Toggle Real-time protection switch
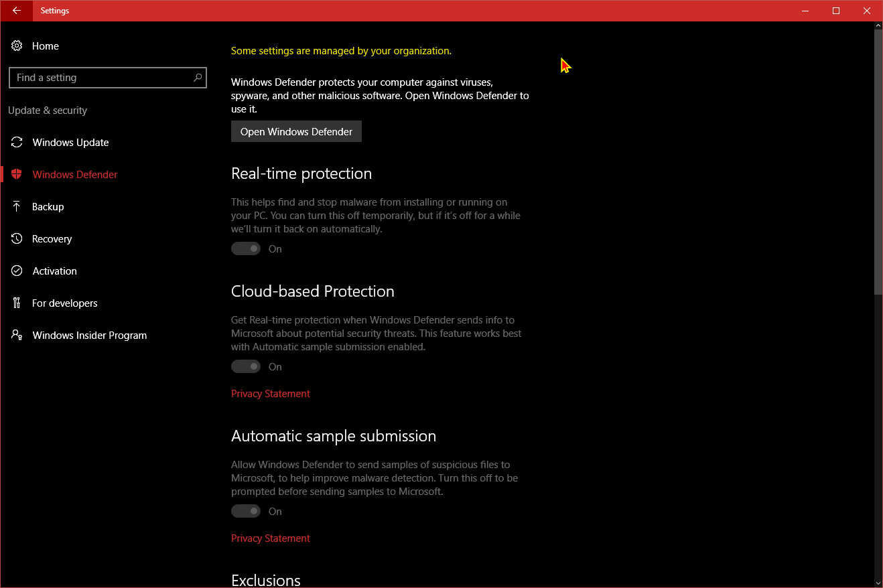This screenshot has width=883, height=588. [x=246, y=248]
